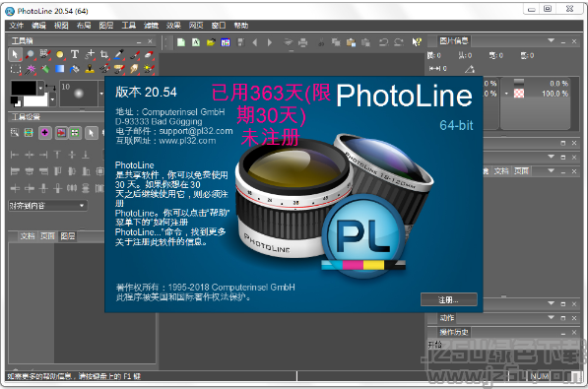Image resolution: width=588 pixels, height=389 pixels.
Task: Select the Gradient tool
Action: click(x=60, y=69)
